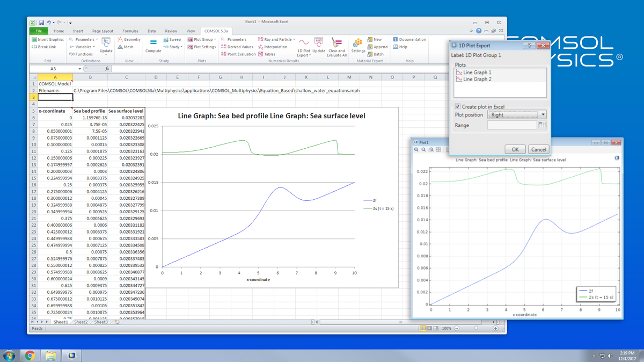Viewport: 644px width, 362px height.
Task: Switch to Page Layout view in status bar
Action: pos(430,328)
